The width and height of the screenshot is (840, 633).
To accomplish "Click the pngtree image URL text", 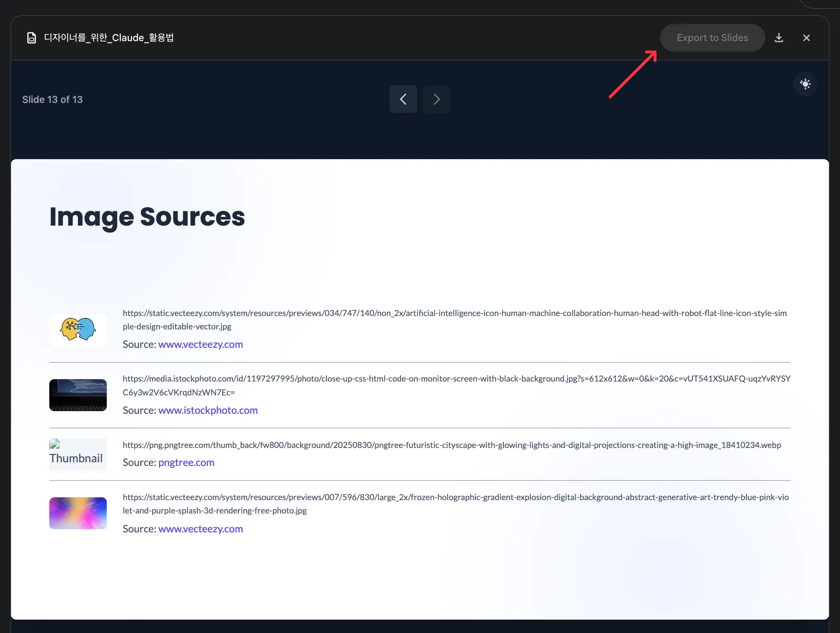I will pos(451,445).
